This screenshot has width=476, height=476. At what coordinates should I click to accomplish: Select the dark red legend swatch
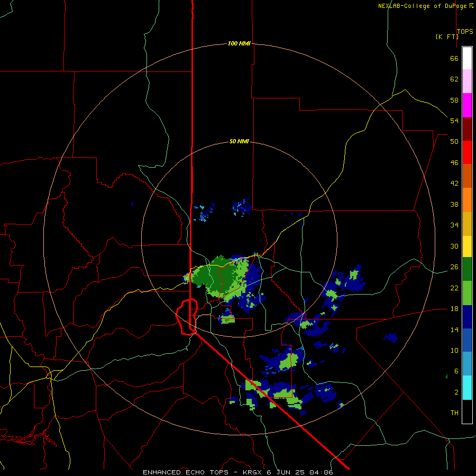pyautogui.click(x=467, y=129)
